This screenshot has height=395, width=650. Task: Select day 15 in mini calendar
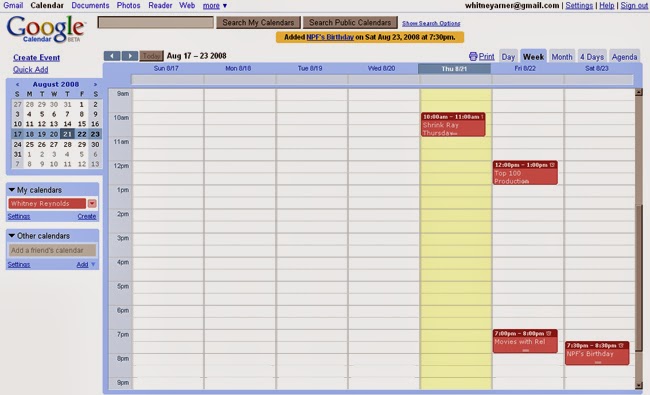[x=82, y=124]
